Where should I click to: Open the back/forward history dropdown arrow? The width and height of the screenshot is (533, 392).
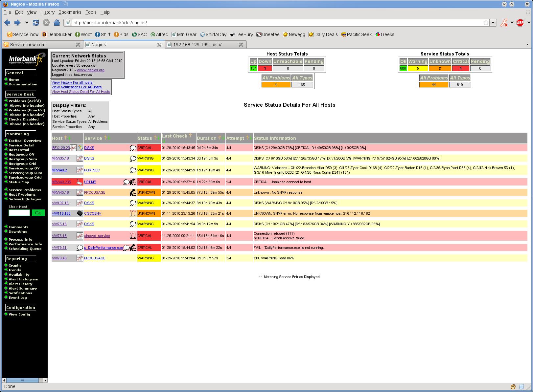[x=26, y=23]
